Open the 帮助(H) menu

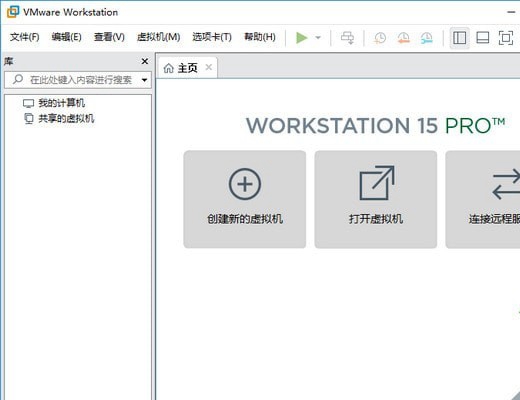[260, 37]
